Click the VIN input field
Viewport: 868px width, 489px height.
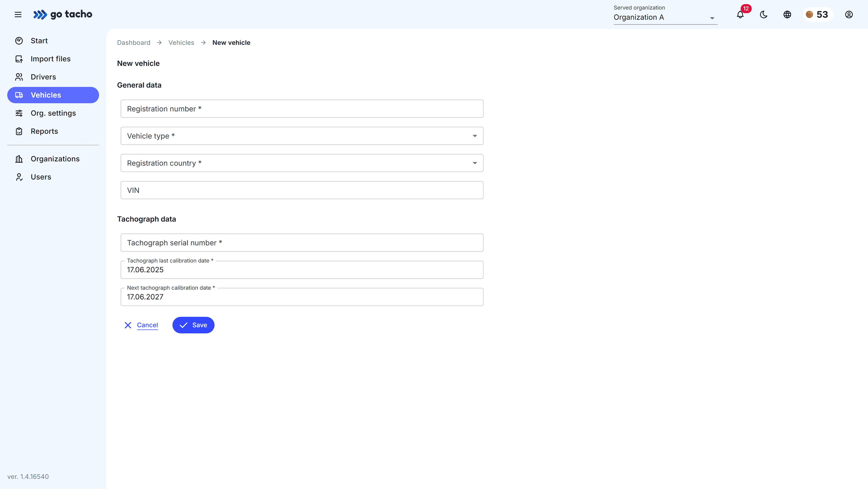[x=302, y=190]
